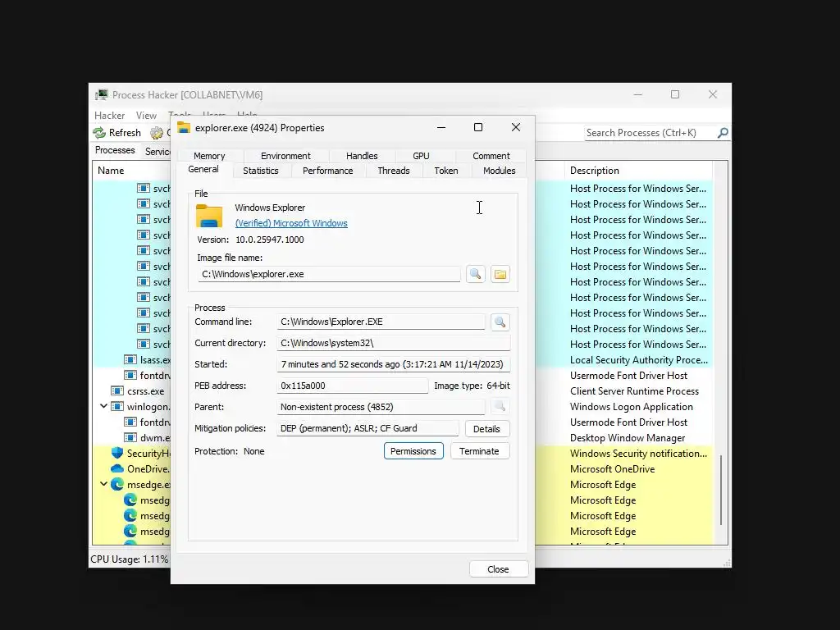Screen dimensions: 840x630
Task: Open image file location folder icon
Action: point(500,274)
